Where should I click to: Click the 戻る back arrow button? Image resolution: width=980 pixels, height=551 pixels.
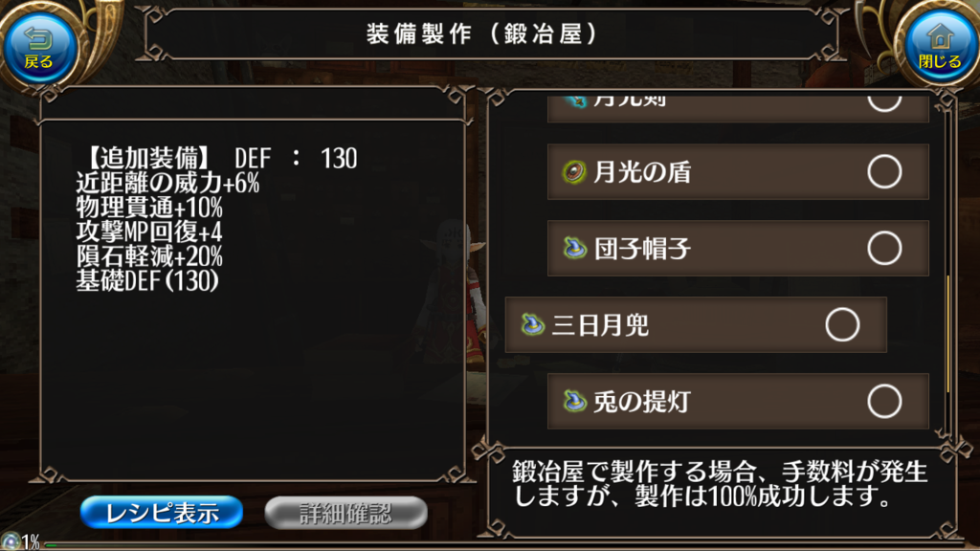[x=40, y=49]
